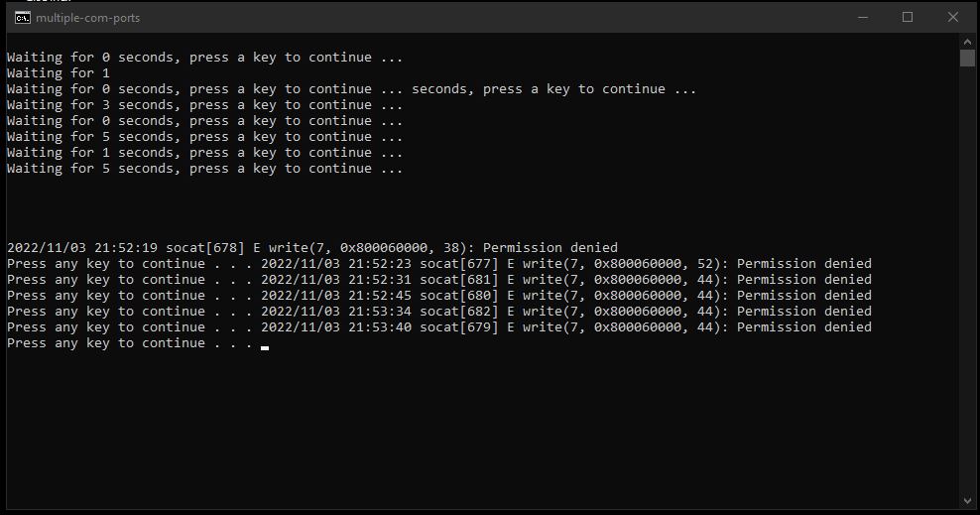Image resolution: width=980 pixels, height=515 pixels.
Task: Click the empty scrollbar track below the thumb
Action: pos(967,280)
